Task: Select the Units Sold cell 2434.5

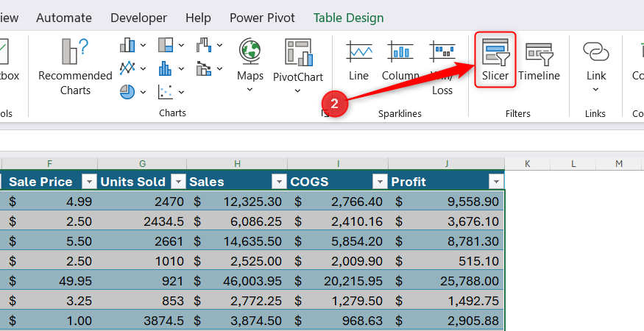Action: (x=142, y=221)
